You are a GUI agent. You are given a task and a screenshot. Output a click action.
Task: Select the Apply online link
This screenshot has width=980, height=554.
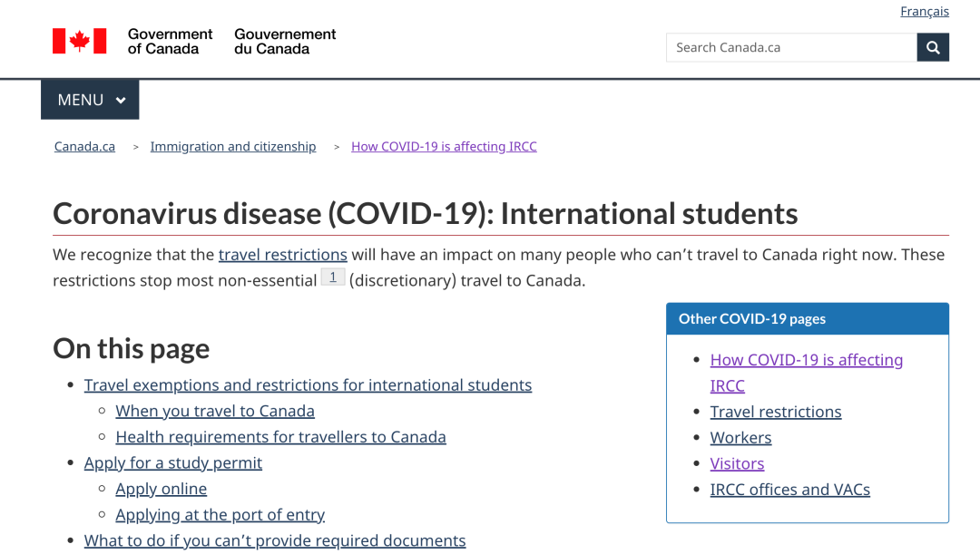coord(162,490)
